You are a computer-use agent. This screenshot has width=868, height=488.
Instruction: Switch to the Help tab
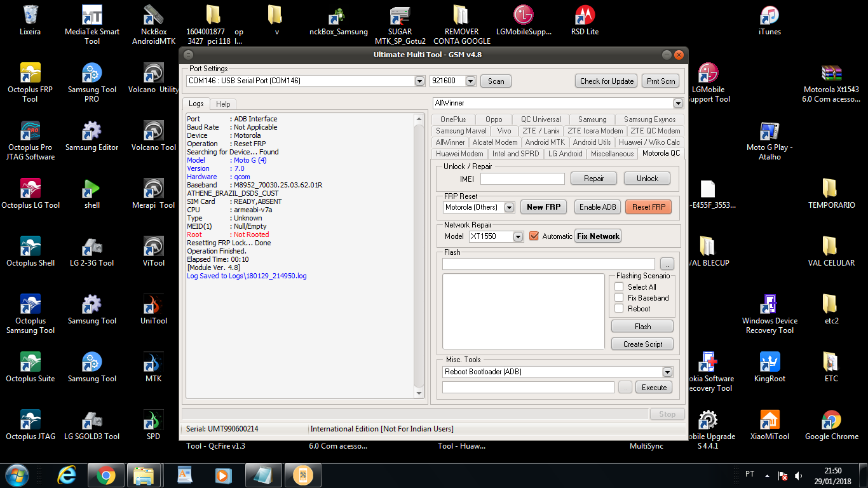223,104
